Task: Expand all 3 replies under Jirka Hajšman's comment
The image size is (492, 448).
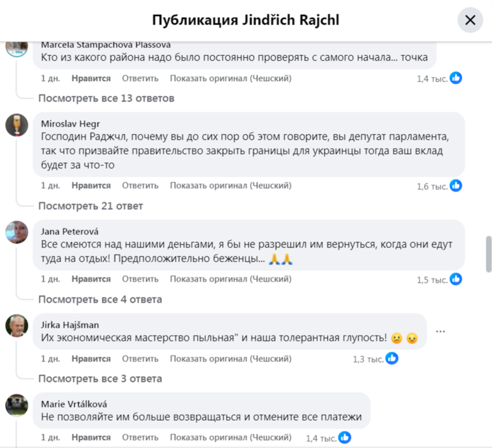Action: coord(100,379)
